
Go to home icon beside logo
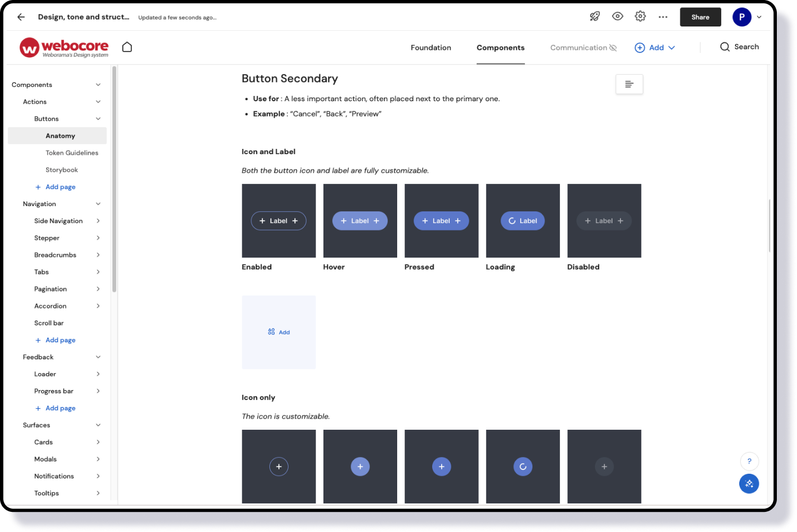[x=127, y=47]
